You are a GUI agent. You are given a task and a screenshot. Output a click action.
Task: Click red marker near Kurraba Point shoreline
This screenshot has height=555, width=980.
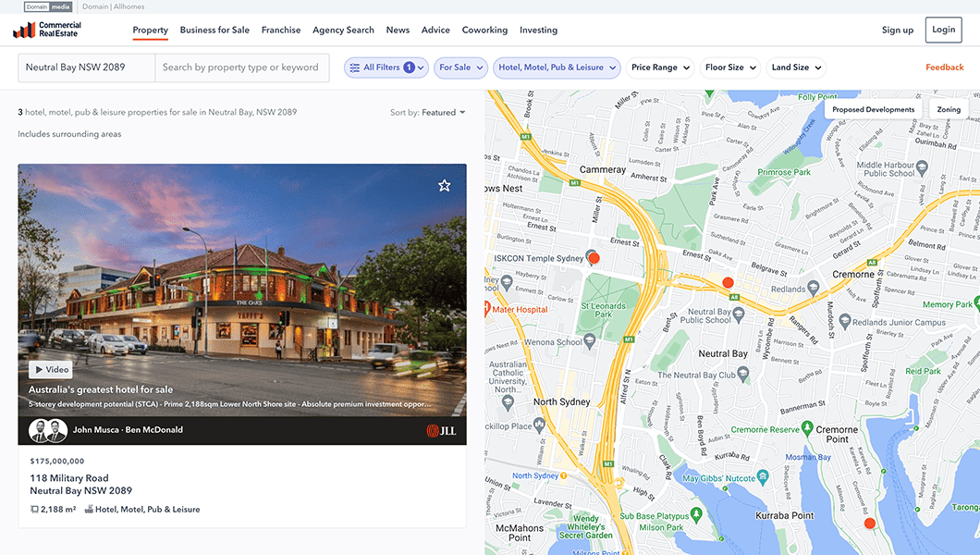pyautogui.click(x=869, y=524)
